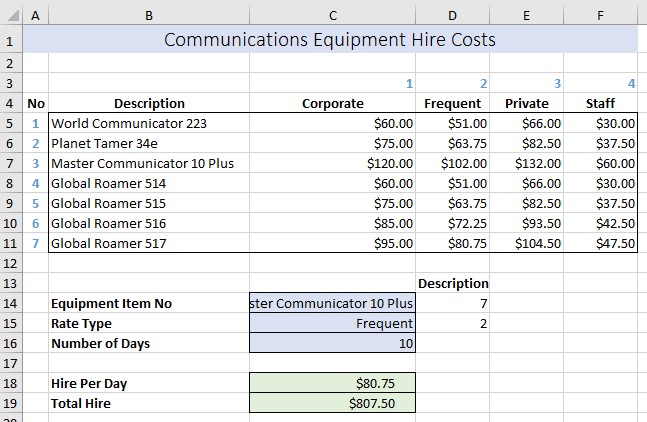Select column E header

click(x=527, y=16)
